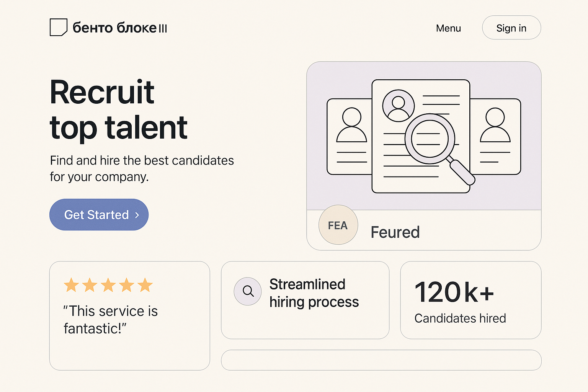Click the бенто блоке brand name
Screen dimensions: 588x392
click(120, 28)
